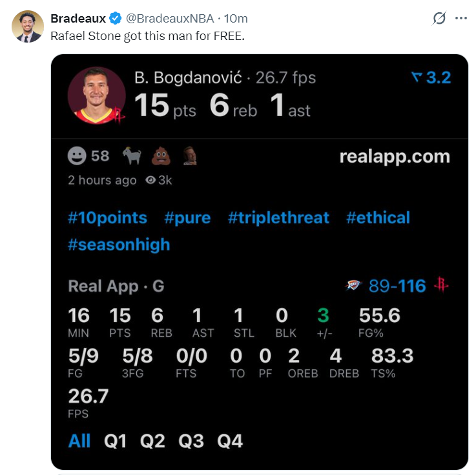The width and height of the screenshot is (476, 475).
Task: Click the #10points hashtag
Action: pyautogui.click(x=107, y=217)
